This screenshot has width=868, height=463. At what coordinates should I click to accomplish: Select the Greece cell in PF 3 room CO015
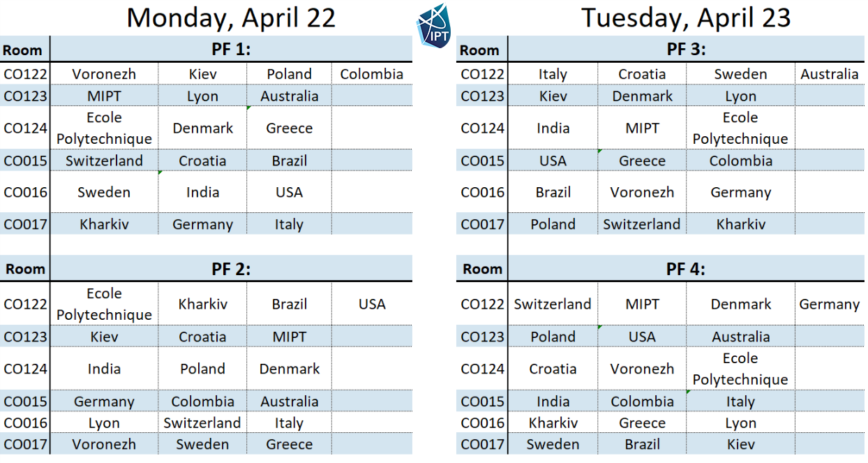(642, 161)
